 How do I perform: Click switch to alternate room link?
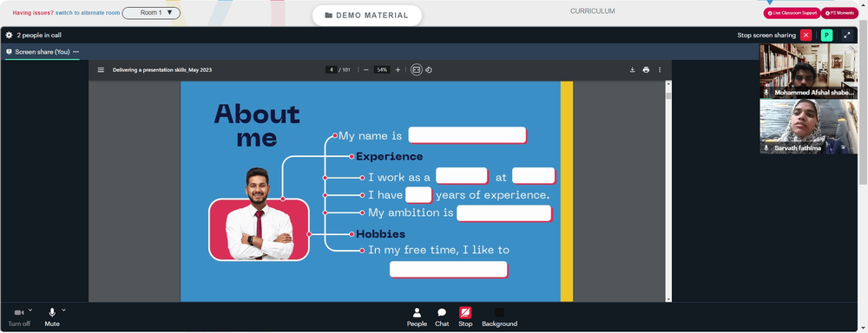88,13
